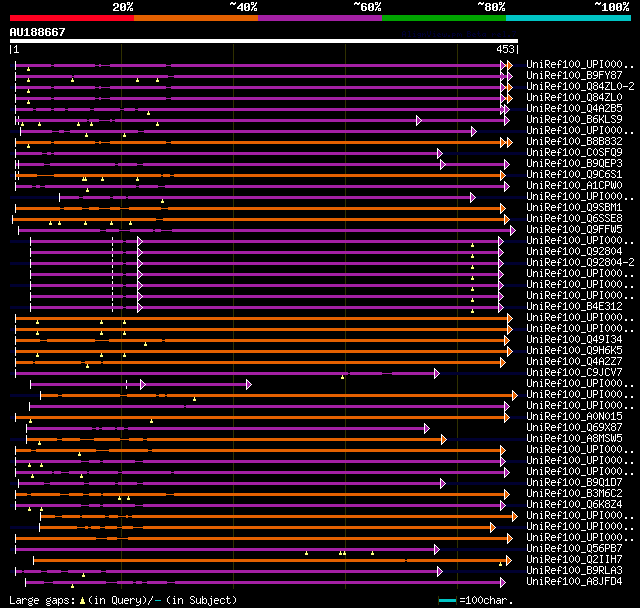This screenshot has height=608, width=640.
Task: Click the Large gaps legend text
Action: click(123, 600)
